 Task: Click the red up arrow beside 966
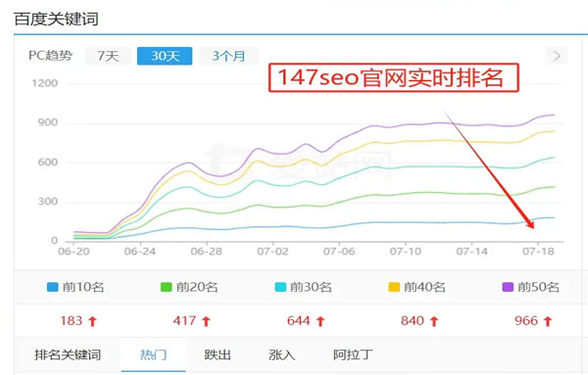(548, 321)
